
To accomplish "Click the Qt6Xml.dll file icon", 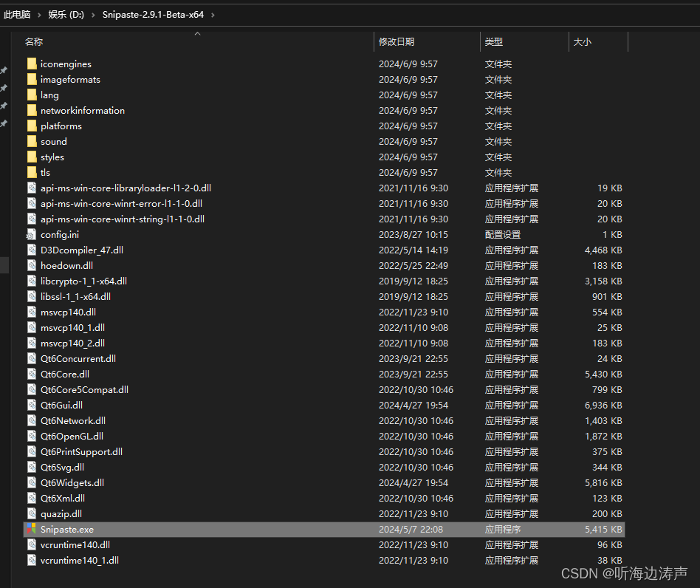I will [x=32, y=499].
